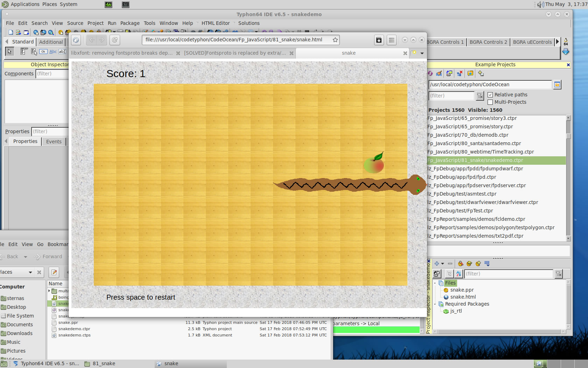
Task: Toggle directory hierarchy button in Project Inspector
Action: 449,274
